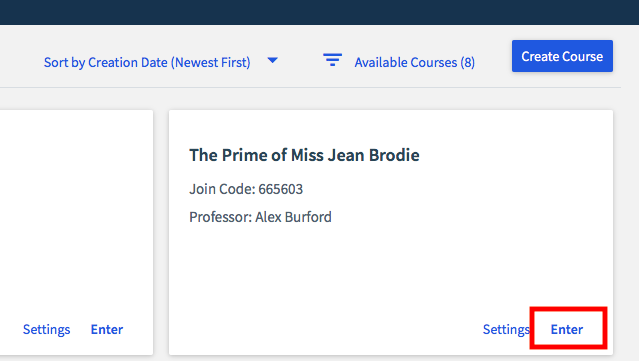639x361 pixels.
Task: Click the divider line below the sort bar
Action: point(311,87)
